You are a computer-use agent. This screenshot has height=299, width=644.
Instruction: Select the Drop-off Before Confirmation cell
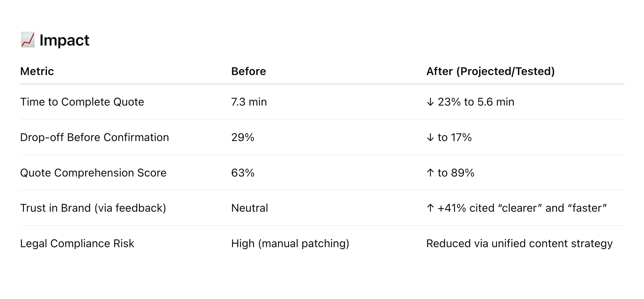pyautogui.click(x=94, y=137)
